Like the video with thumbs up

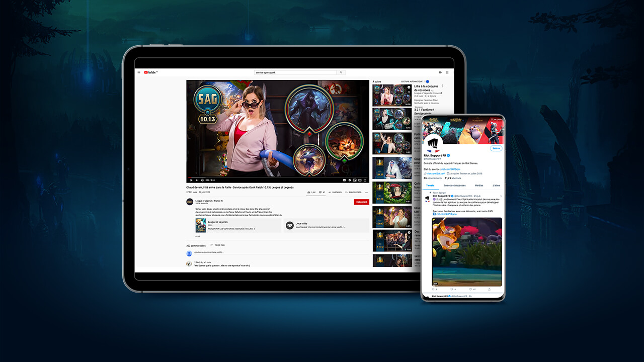pyautogui.click(x=308, y=192)
